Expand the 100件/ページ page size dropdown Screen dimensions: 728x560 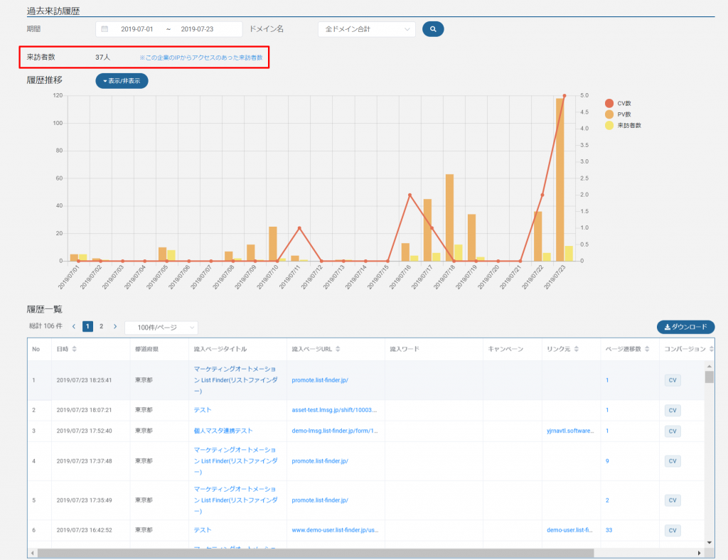click(161, 328)
